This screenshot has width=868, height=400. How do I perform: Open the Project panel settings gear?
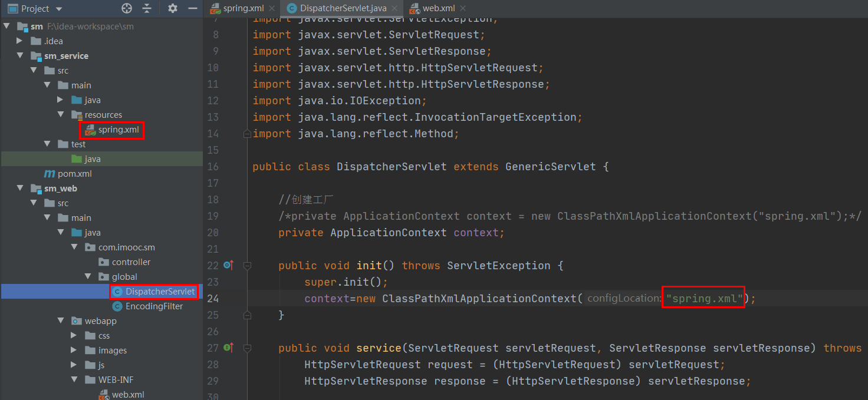[172, 8]
